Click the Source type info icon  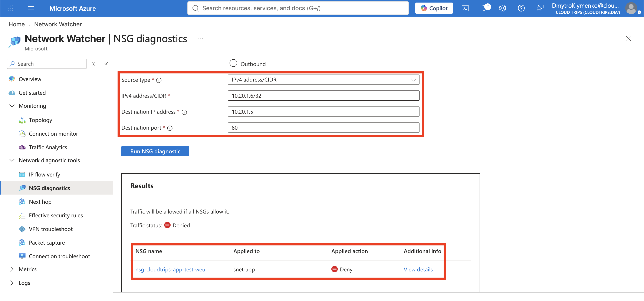tap(159, 80)
